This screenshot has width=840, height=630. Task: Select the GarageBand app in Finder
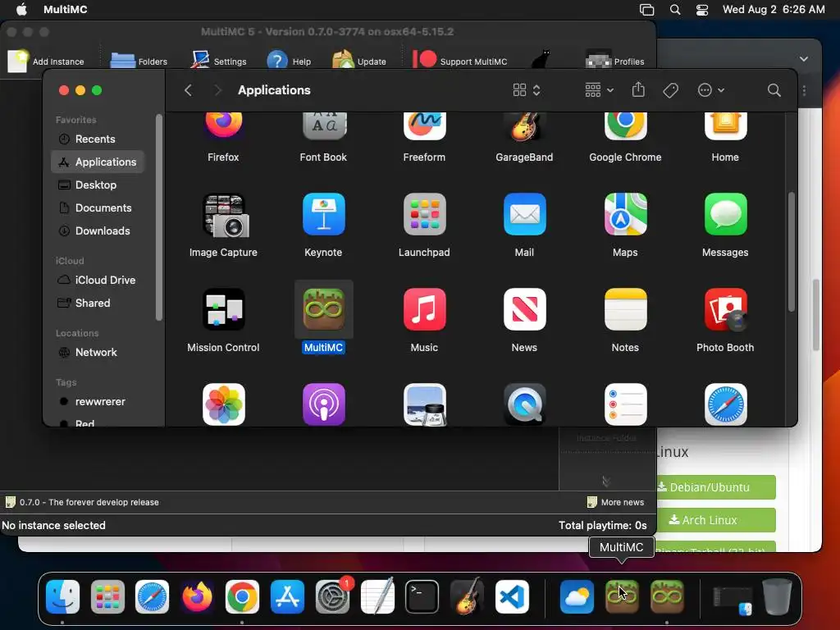click(524, 126)
